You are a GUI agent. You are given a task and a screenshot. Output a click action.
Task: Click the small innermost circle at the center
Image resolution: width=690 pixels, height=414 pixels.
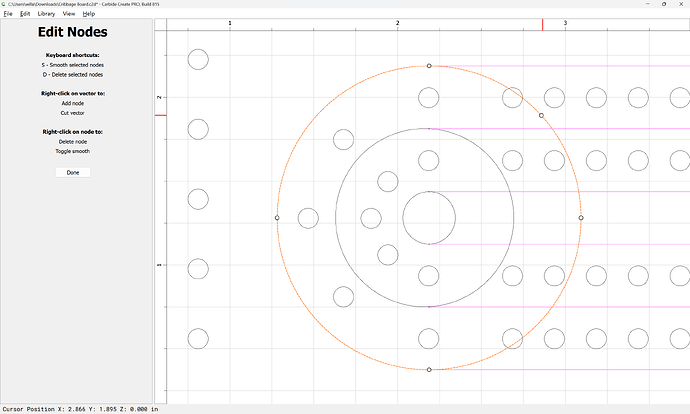point(429,218)
